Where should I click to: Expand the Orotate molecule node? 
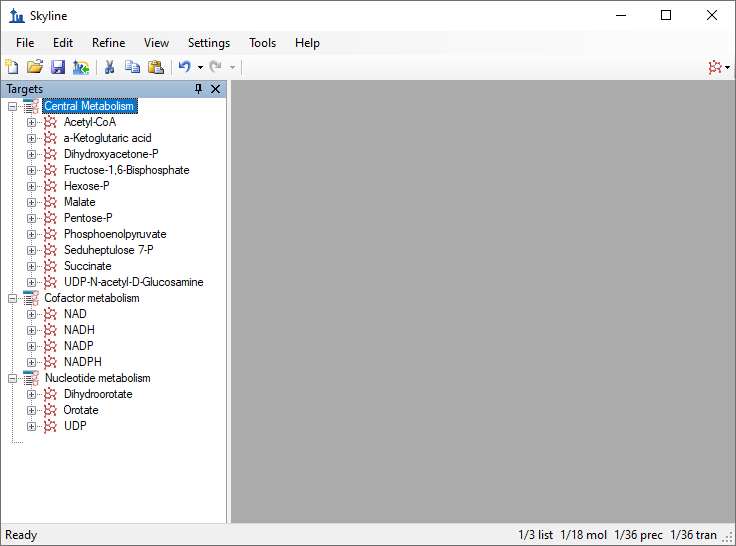coord(31,410)
